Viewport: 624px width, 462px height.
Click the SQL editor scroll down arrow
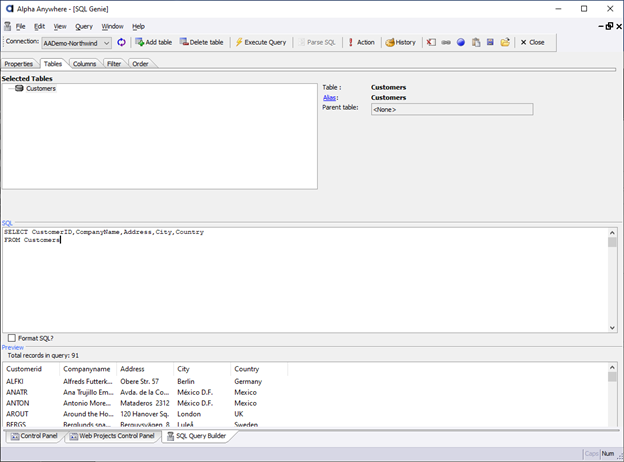[612, 327]
